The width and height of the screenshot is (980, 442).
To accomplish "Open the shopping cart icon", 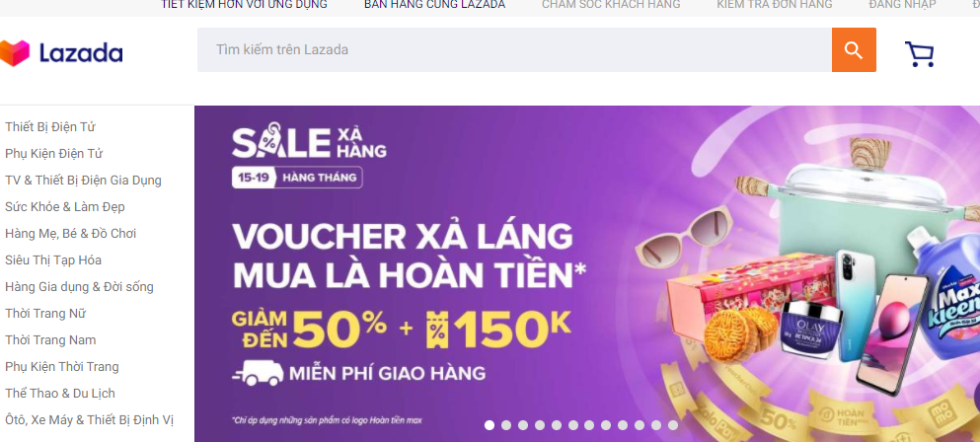I will tap(920, 54).
